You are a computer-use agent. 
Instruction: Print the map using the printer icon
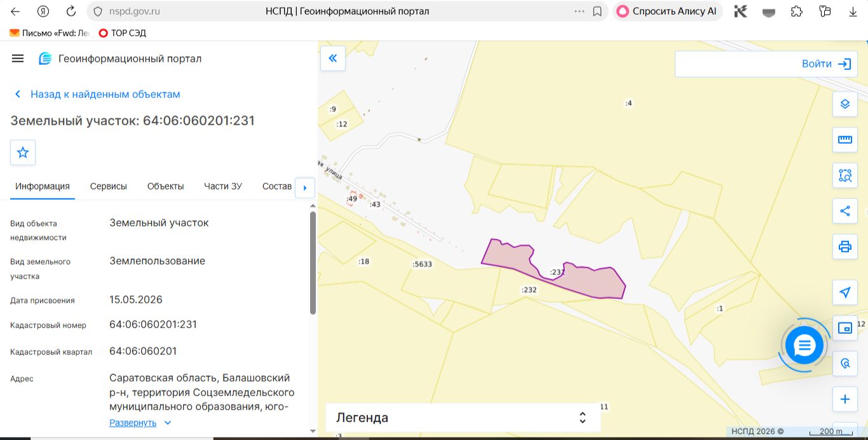click(x=845, y=247)
